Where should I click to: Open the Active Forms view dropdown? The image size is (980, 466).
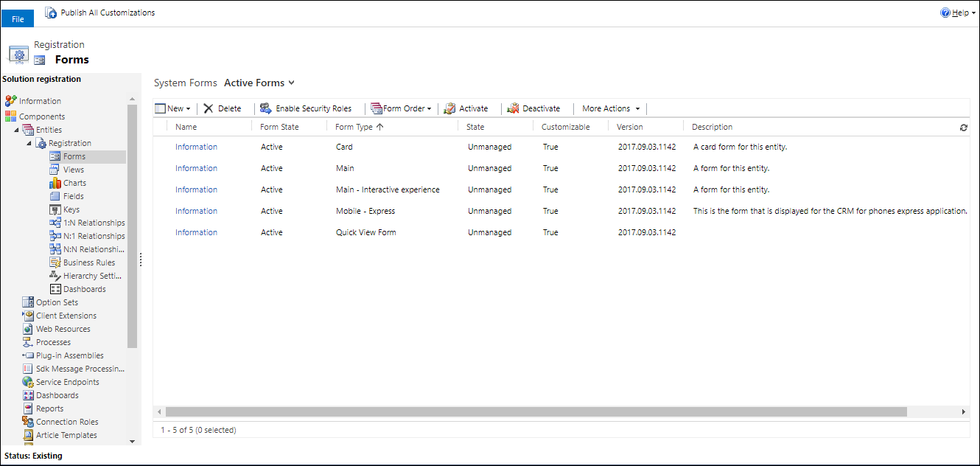click(x=292, y=83)
